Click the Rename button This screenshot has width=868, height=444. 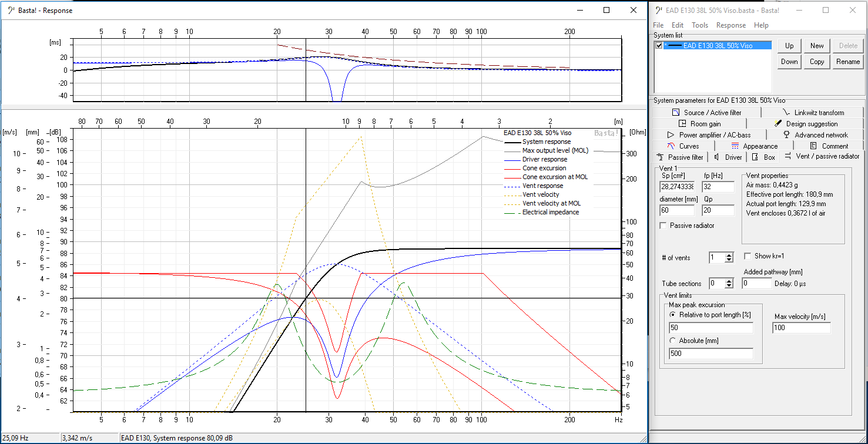[847, 62]
